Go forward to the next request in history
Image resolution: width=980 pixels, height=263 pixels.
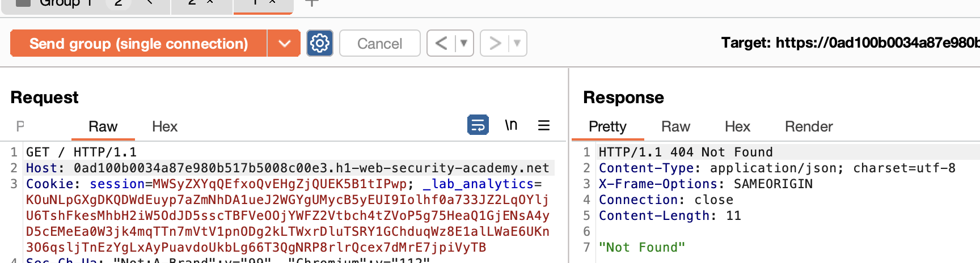(x=495, y=43)
